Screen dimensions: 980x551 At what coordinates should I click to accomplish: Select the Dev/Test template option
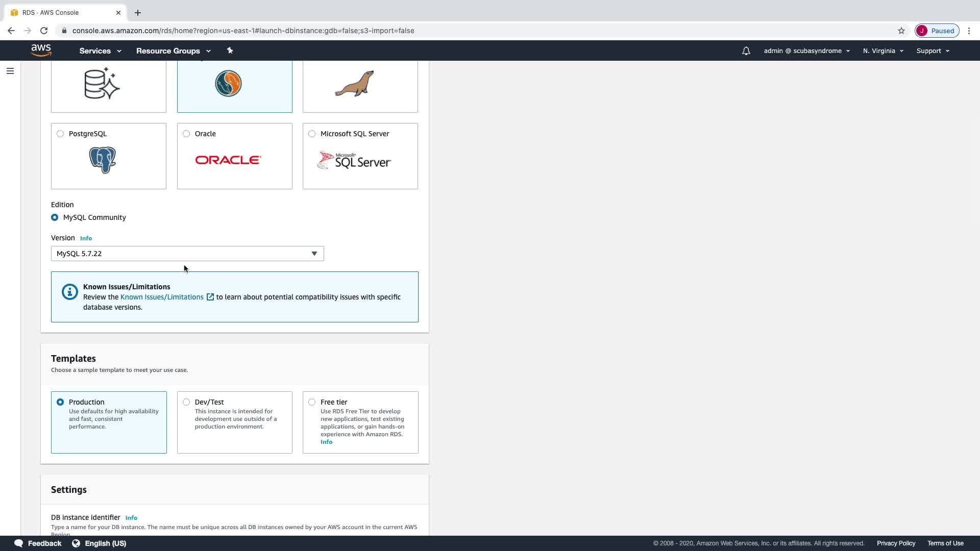186,402
